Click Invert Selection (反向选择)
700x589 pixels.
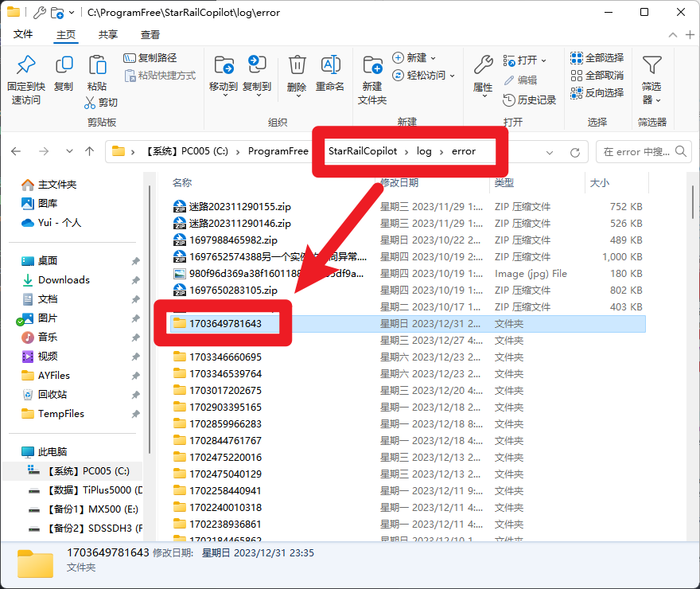[597, 93]
